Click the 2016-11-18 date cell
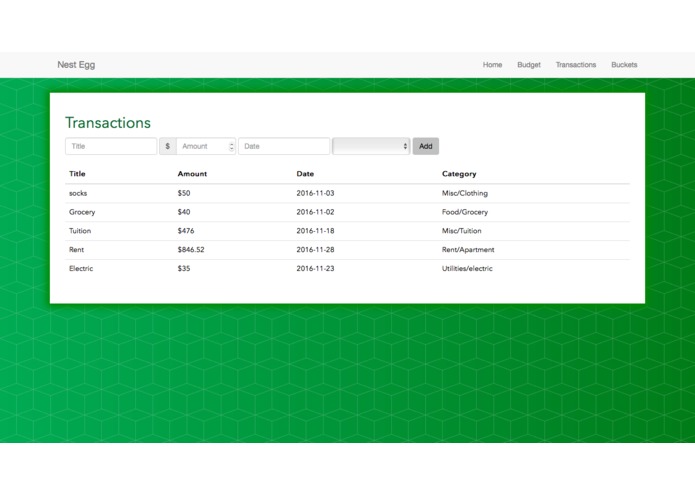Image resolution: width=695 pixels, height=494 pixels. pyautogui.click(x=315, y=231)
